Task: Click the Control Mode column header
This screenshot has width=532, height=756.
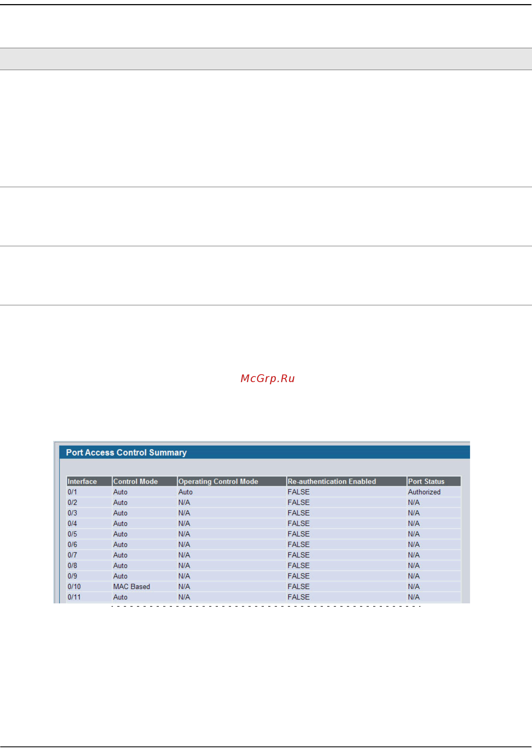Action: [x=144, y=481]
